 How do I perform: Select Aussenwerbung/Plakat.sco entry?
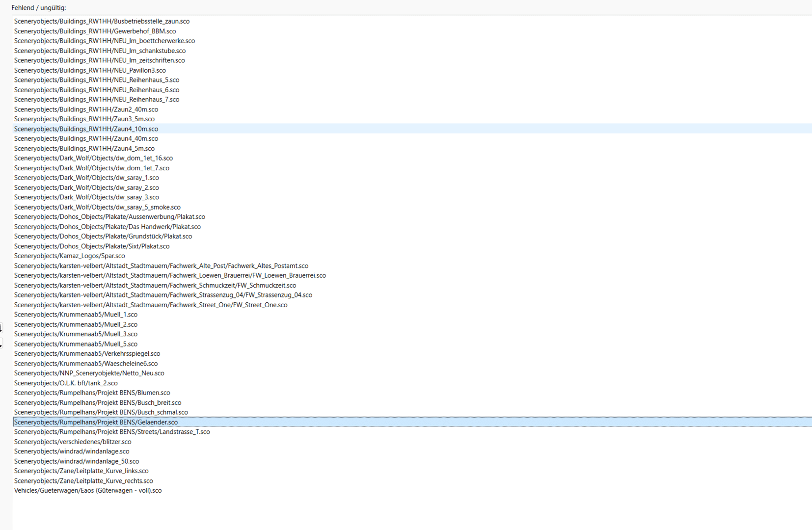coord(109,217)
